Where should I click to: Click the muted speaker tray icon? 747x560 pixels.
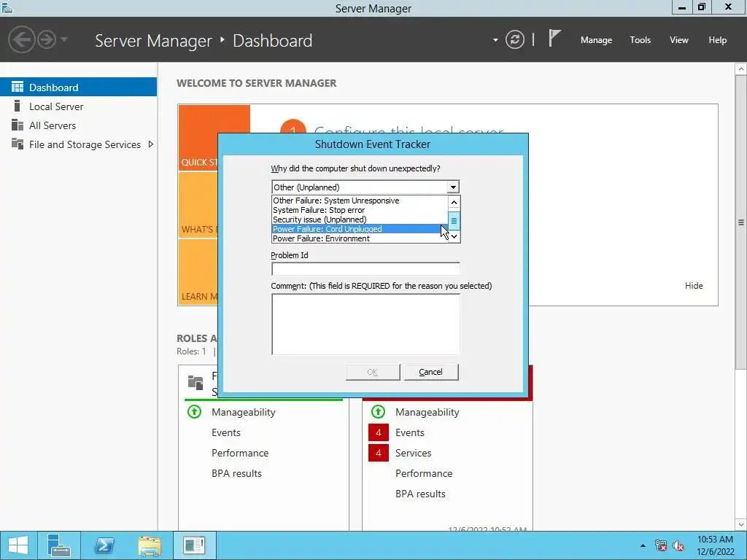tap(678, 545)
